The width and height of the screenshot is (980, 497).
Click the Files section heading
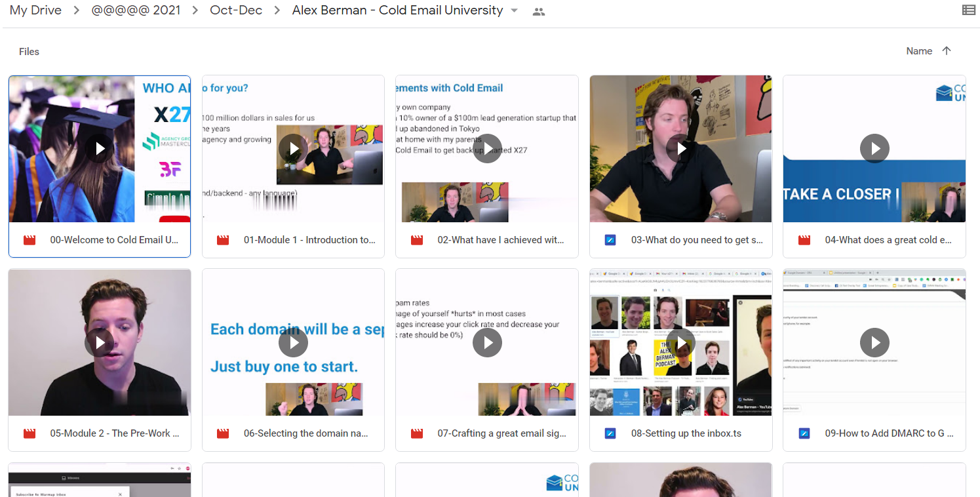(29, 51)
